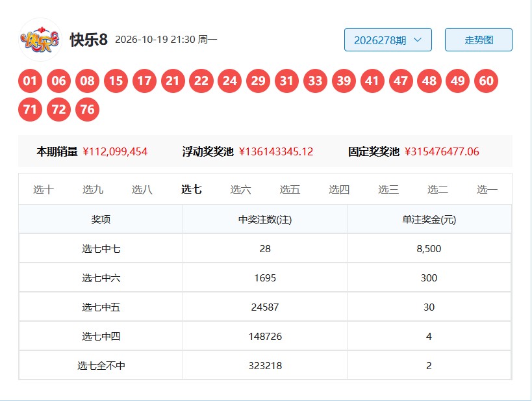Click the red ball number 17
Viewport: 532px width, 401px height.
144,81
